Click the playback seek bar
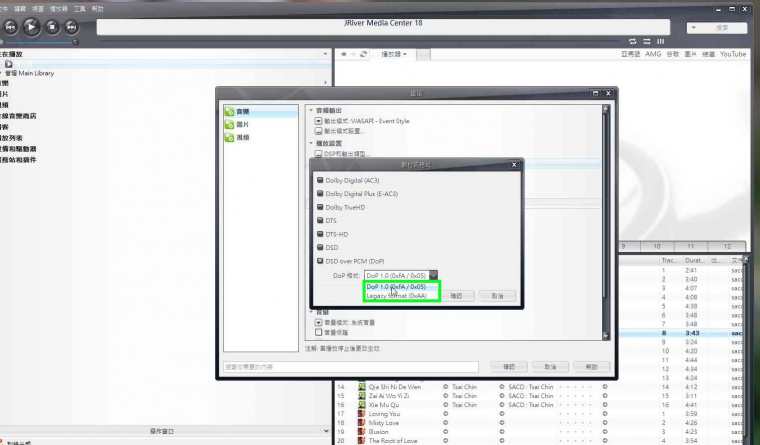This screenshot has width=760, height=445. [x=360, y=42]
